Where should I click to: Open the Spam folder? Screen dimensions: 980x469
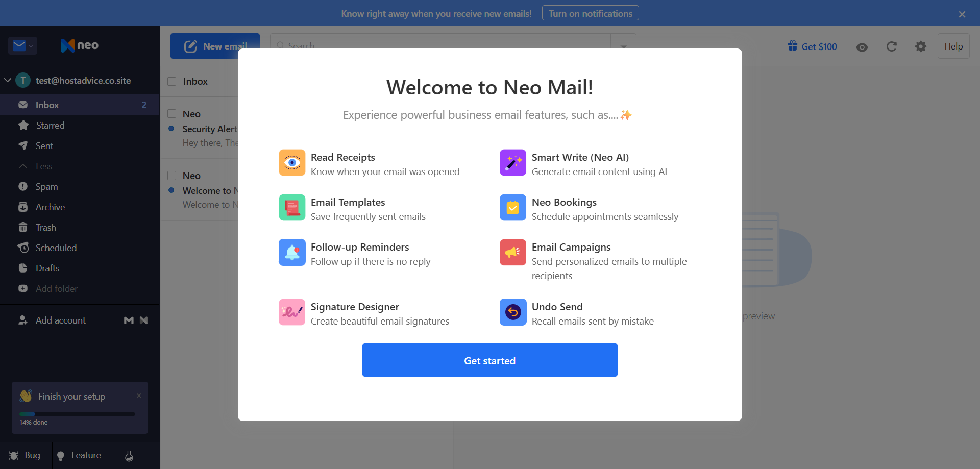(80, 186)
